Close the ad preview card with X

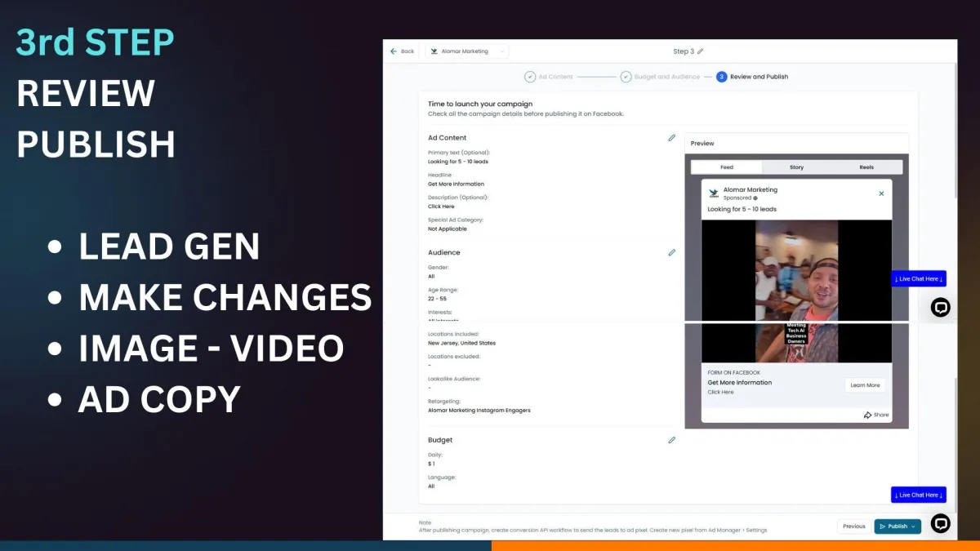[x=881, y=193]
